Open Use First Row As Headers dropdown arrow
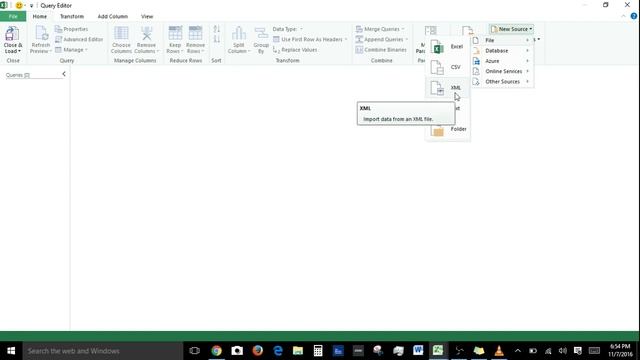Image resolution: width=640 pixels, height=360 pixels. point(346,39)
